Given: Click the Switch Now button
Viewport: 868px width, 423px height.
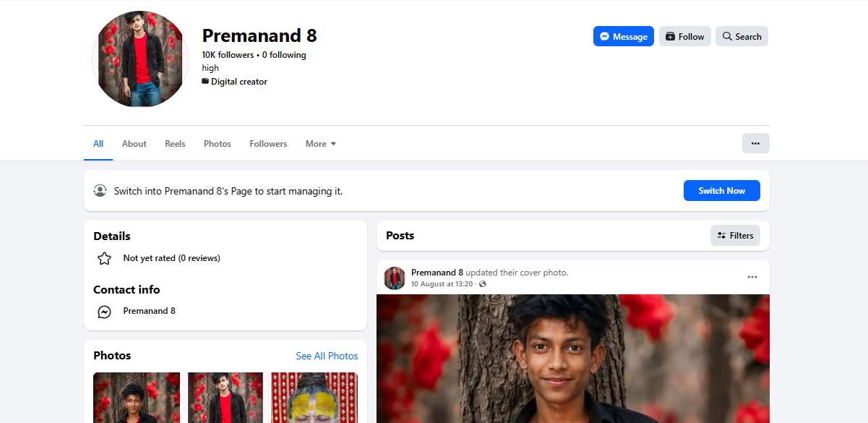Looking at the screenshot, I should [x=721, y=191].
